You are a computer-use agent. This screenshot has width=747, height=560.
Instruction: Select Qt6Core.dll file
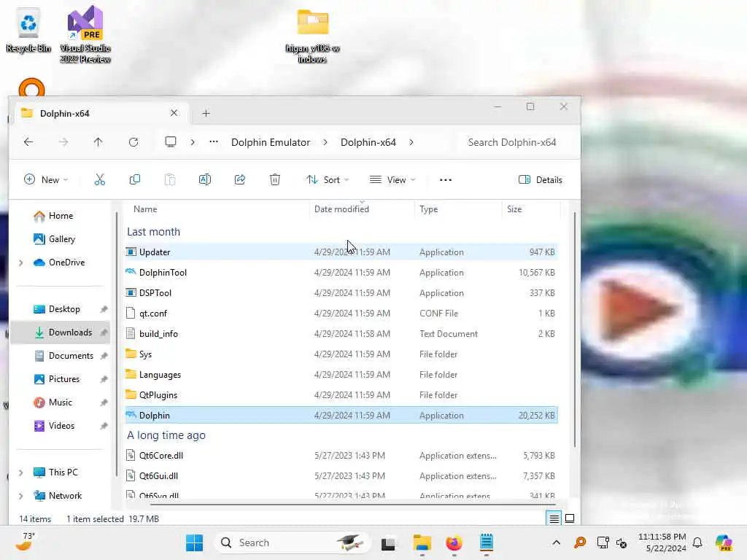tap(341, 456)
